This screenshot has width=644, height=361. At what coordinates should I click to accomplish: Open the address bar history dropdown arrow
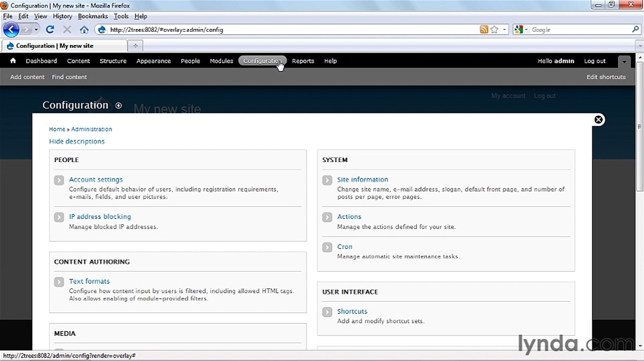(505, 30)
